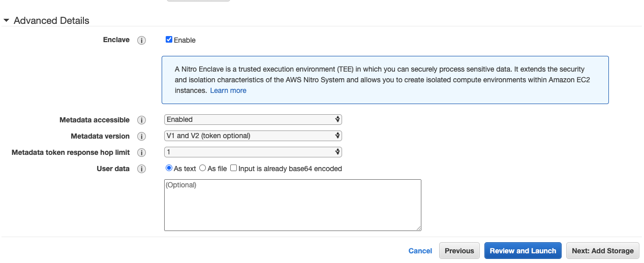The height and width of the screenshot is (263, 644).
Task: Click info icon for token response hop limit
Action: pos(142,153)
